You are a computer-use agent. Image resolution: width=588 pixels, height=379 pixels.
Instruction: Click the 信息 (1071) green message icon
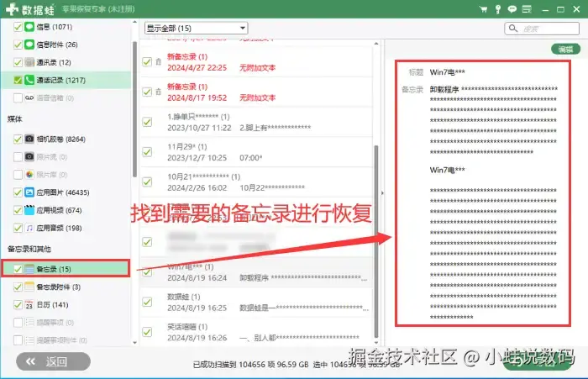[x=29, y=27]
